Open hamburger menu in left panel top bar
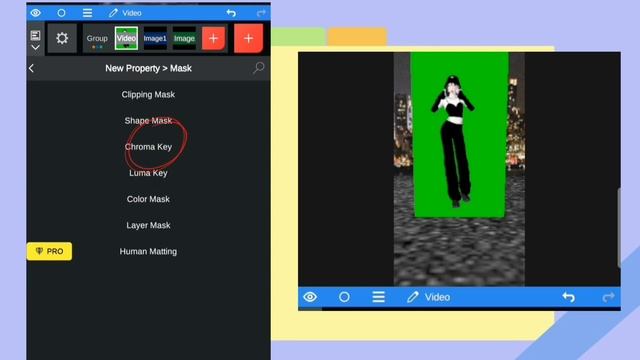Viewport: 640px width, 360px height. tap(87, 13)
